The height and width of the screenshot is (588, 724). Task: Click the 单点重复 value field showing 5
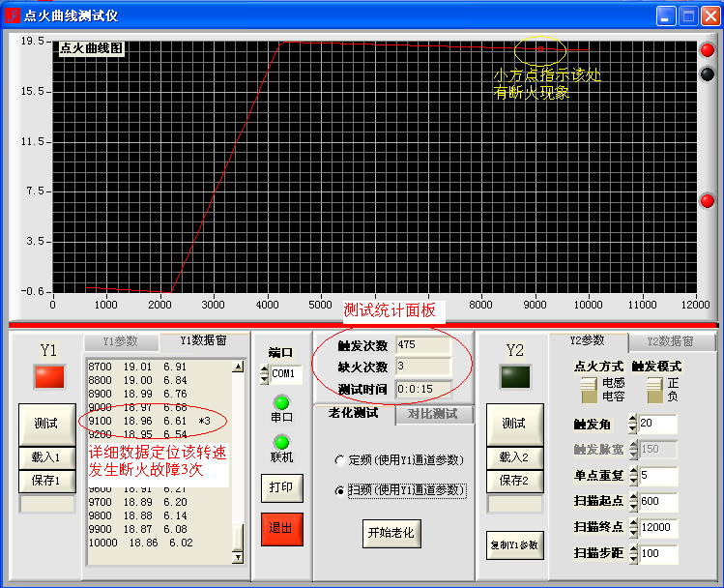658,476
